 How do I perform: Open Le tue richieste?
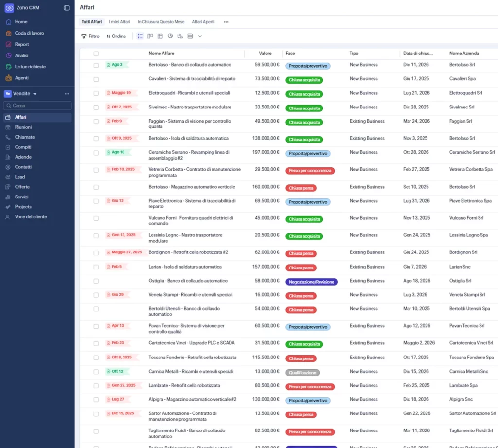pos(30,67)
